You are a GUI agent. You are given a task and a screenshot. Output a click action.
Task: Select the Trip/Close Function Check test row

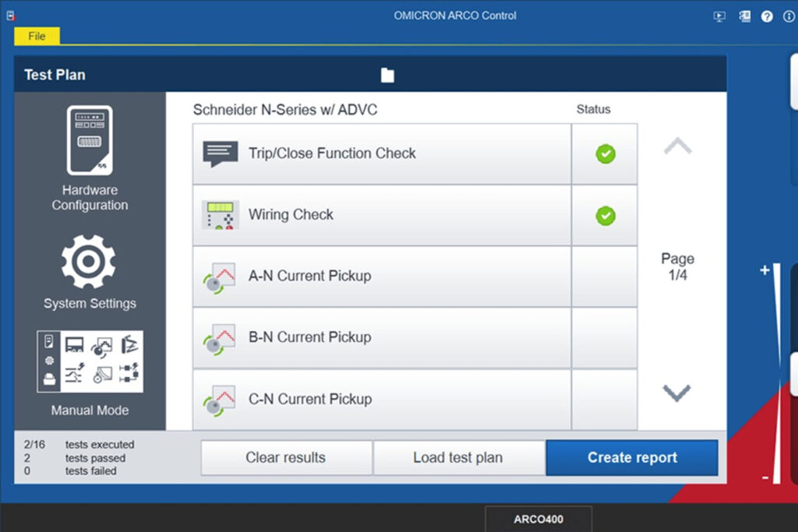coord(382,153)
